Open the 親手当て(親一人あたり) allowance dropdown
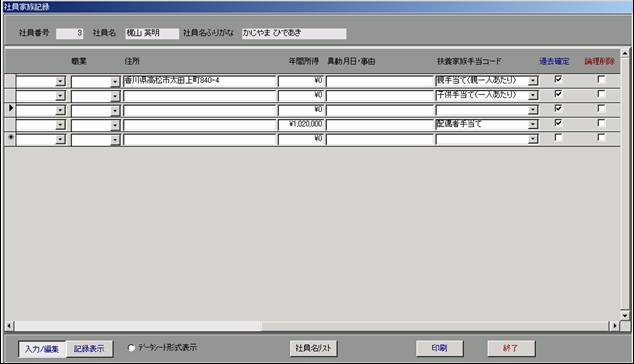This screenshot has height=364, width=634. (x=533, y=81)
